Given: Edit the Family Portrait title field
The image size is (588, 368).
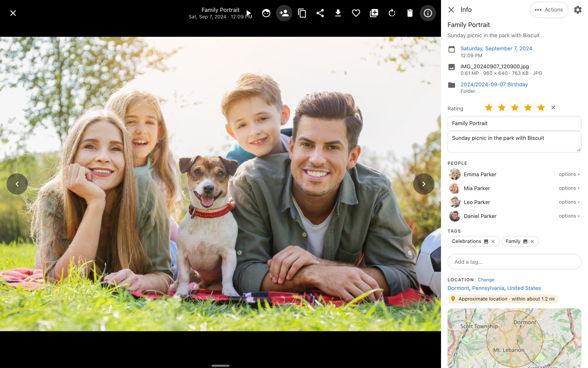Looking at the screenshot, I should 514,123.
